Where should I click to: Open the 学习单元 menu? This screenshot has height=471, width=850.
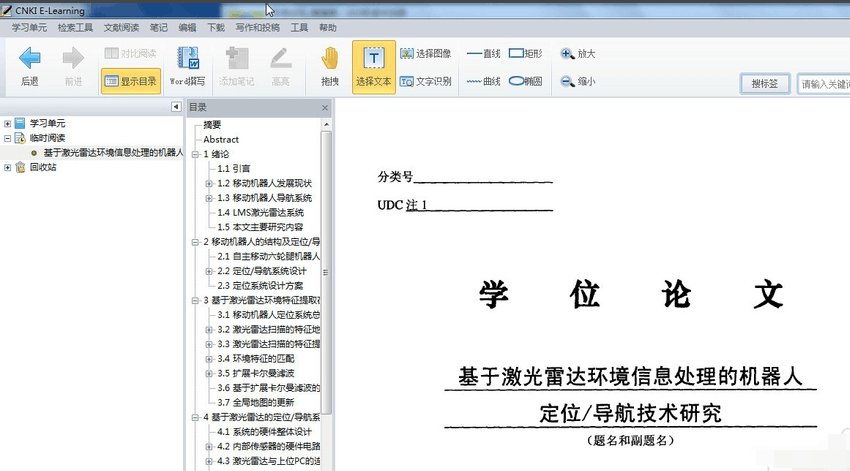coord(29,28)
